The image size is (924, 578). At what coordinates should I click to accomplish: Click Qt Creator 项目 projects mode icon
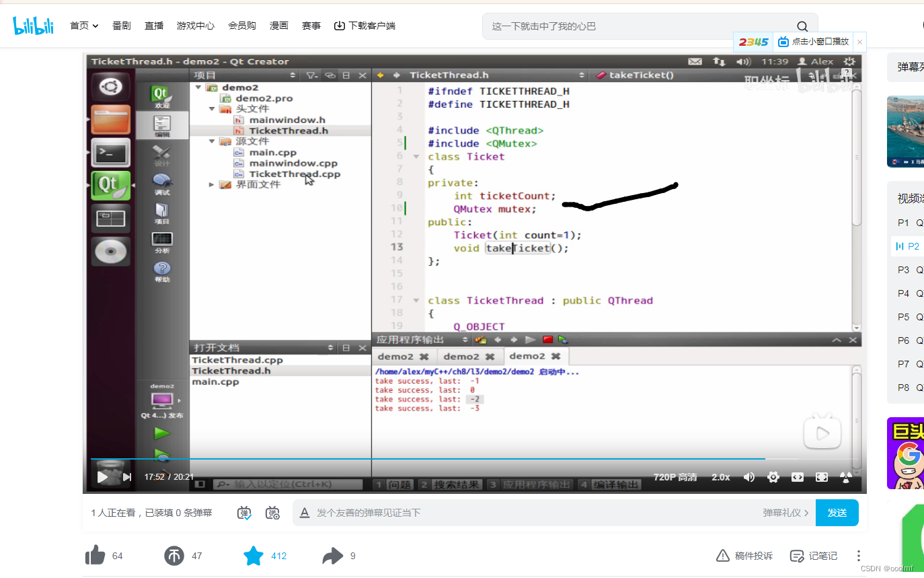coord(162,212)
